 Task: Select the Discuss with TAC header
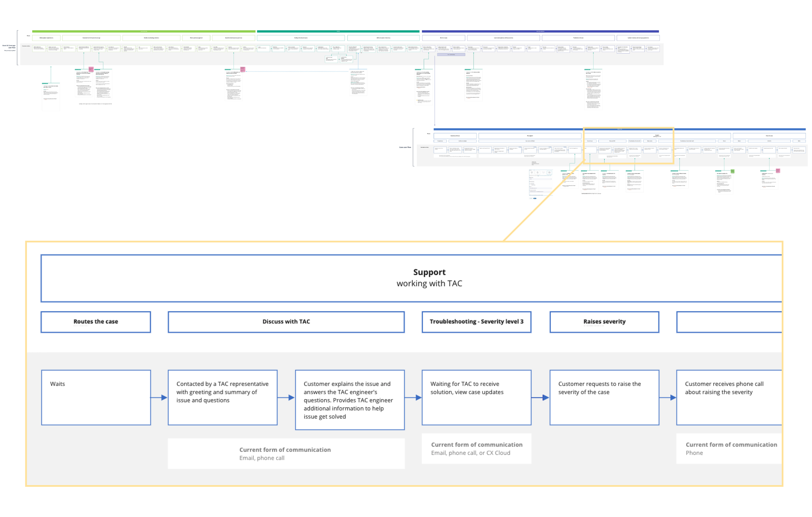pos(286,322)
